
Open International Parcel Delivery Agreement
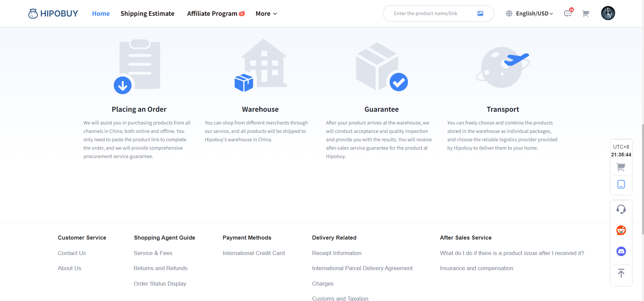[362, 268]
